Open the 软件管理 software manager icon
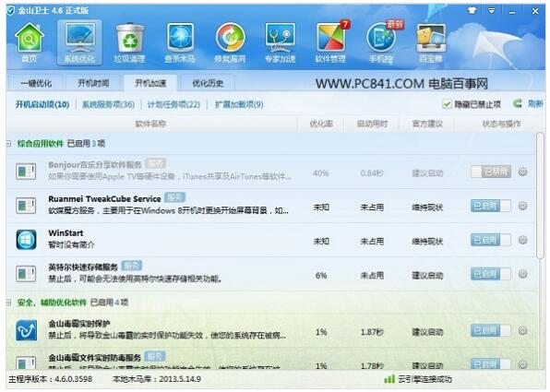 [330, 42]
